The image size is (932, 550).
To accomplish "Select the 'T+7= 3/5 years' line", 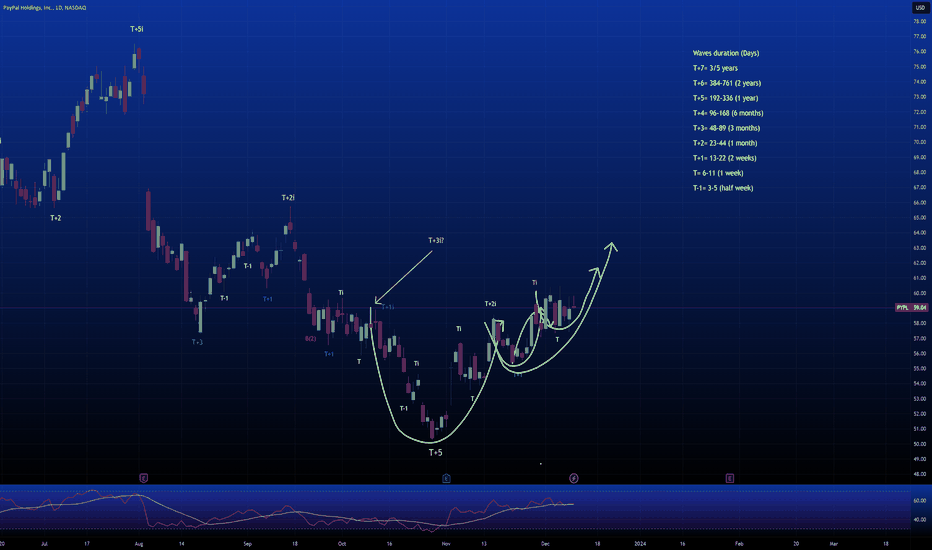I will pyautogui.click(x=715, y=68).
